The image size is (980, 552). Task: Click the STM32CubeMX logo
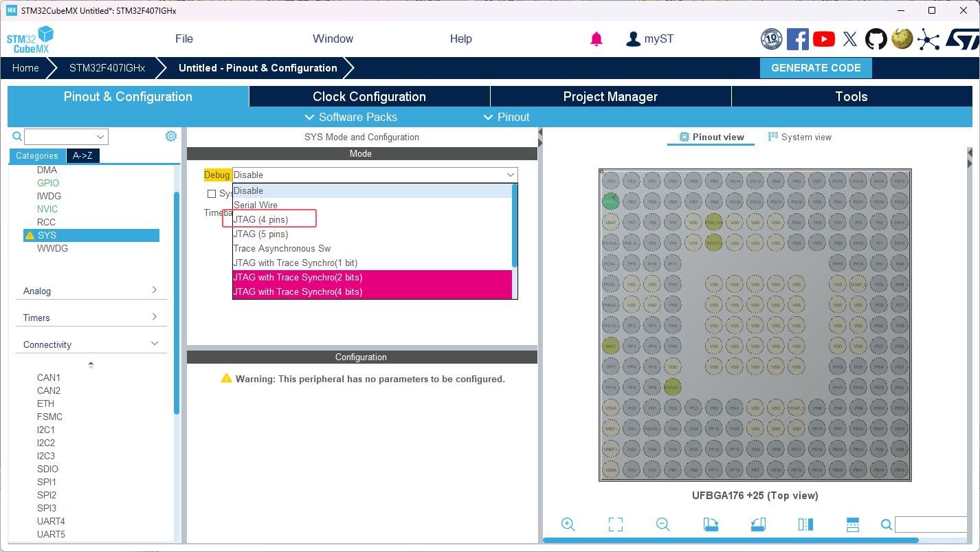30,40
